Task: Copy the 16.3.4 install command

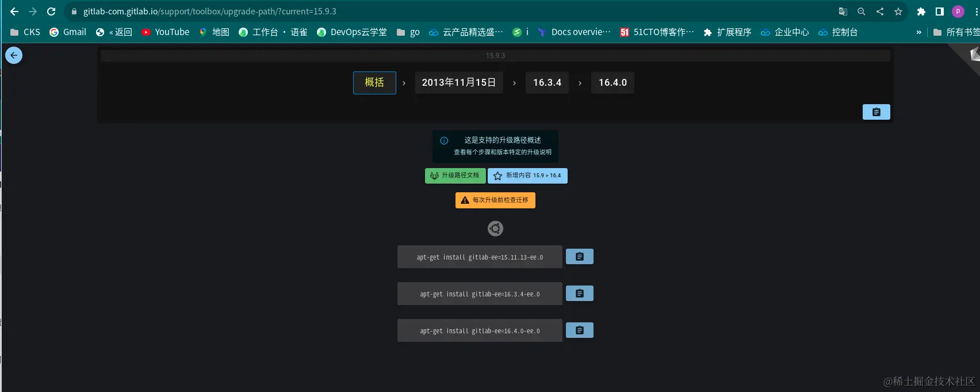Action: pos(580,294)
